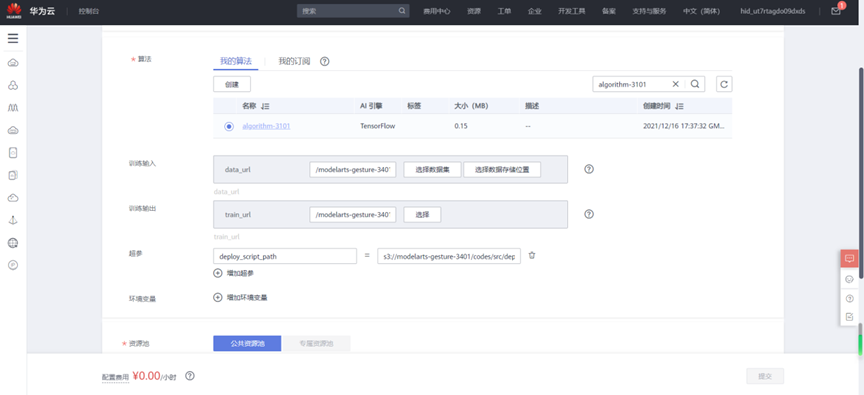Click the 控制台 console link
The image size is (864, 395).
pyautogui.click(x=89, y=11)
